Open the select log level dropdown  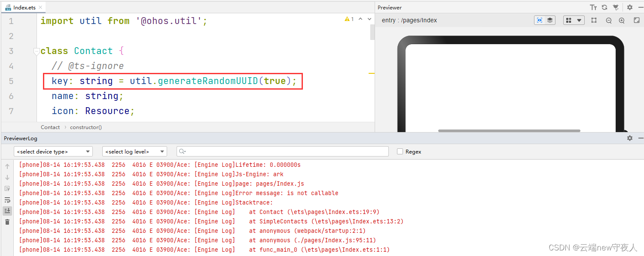134,151
